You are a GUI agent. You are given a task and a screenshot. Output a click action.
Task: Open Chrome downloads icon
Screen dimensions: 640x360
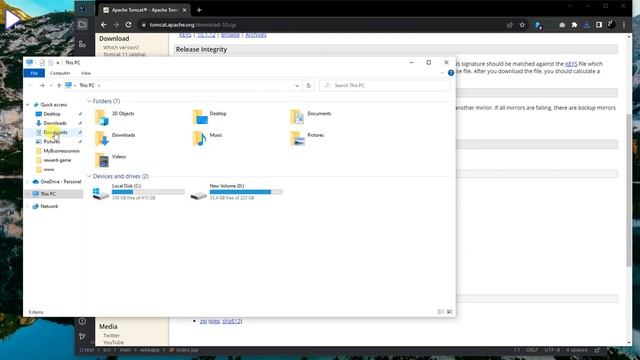coord(587,25)
